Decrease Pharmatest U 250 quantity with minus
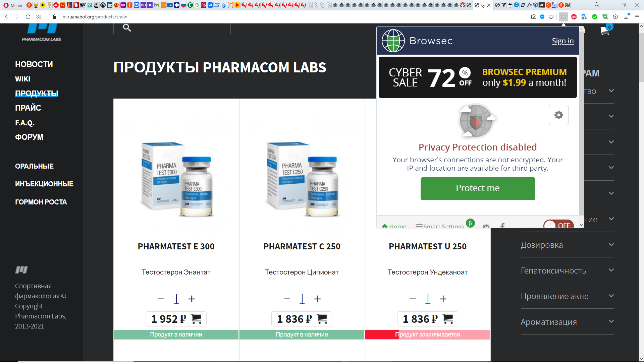 click(x=413, y=299)
